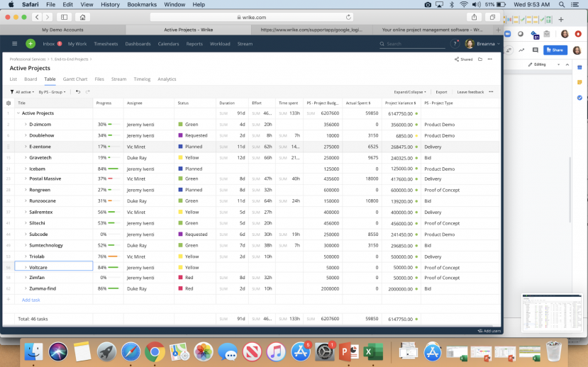Open the Inbox with notification badge
Screen dimensions: 588x367
52,44
